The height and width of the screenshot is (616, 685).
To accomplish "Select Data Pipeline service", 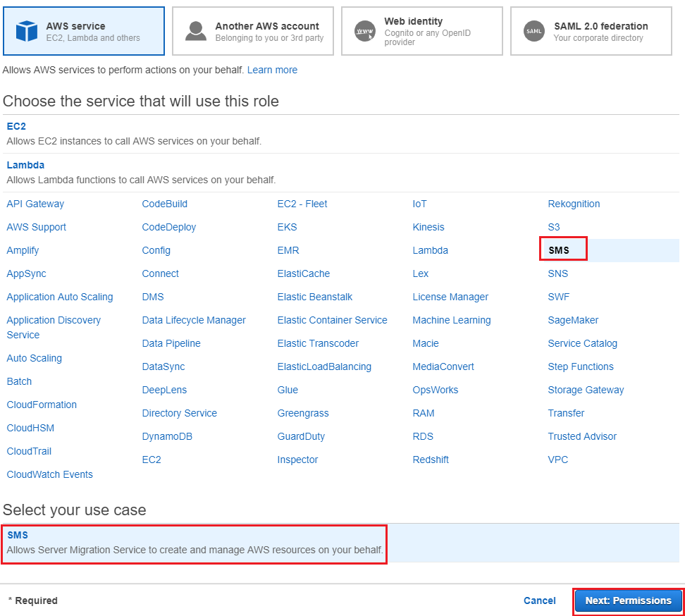I will (x=171, y=343).
